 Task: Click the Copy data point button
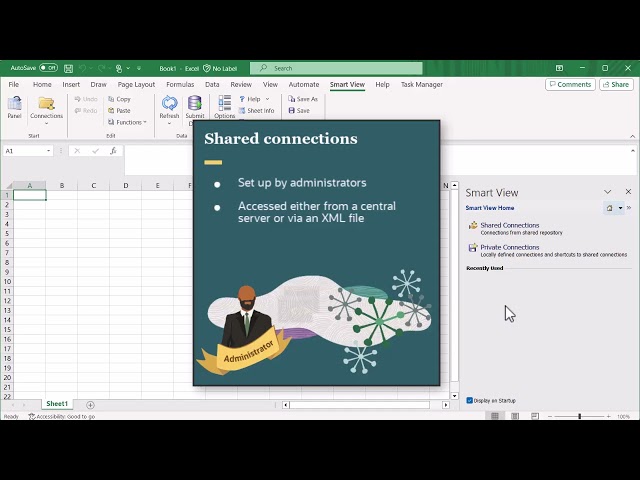119,99
